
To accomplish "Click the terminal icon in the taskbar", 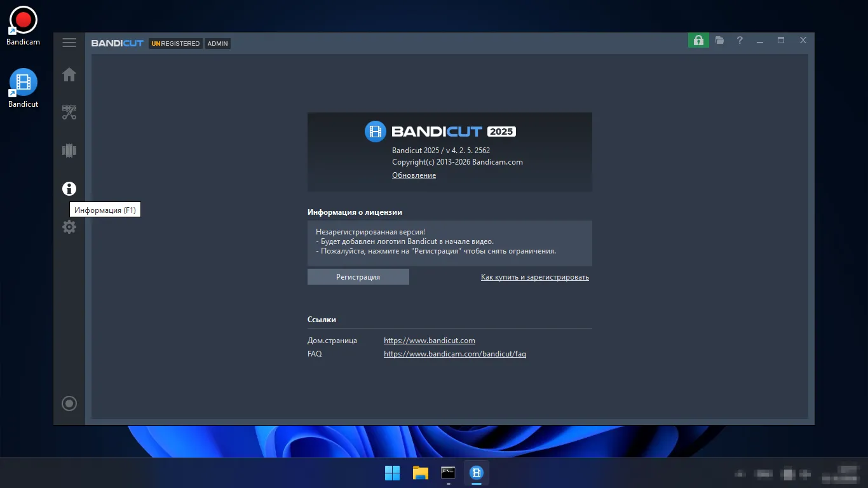I will [449, 473].
